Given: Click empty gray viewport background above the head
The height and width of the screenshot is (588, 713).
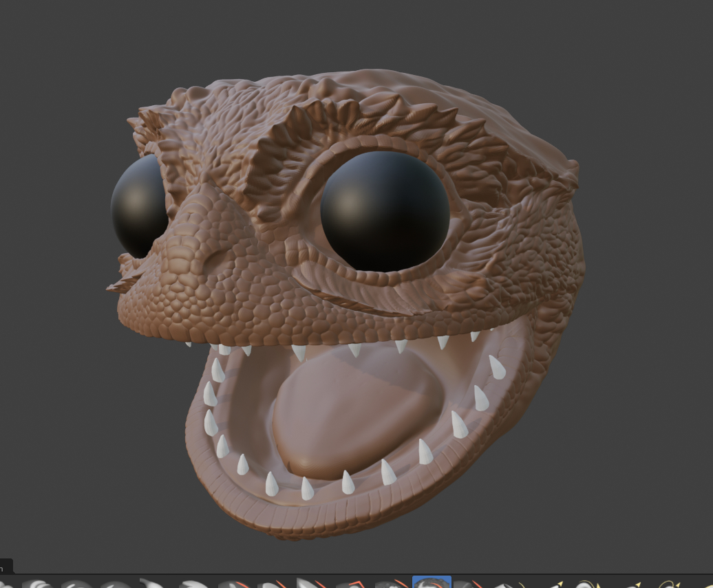Looking at the screenshot, I should (358, 34).
